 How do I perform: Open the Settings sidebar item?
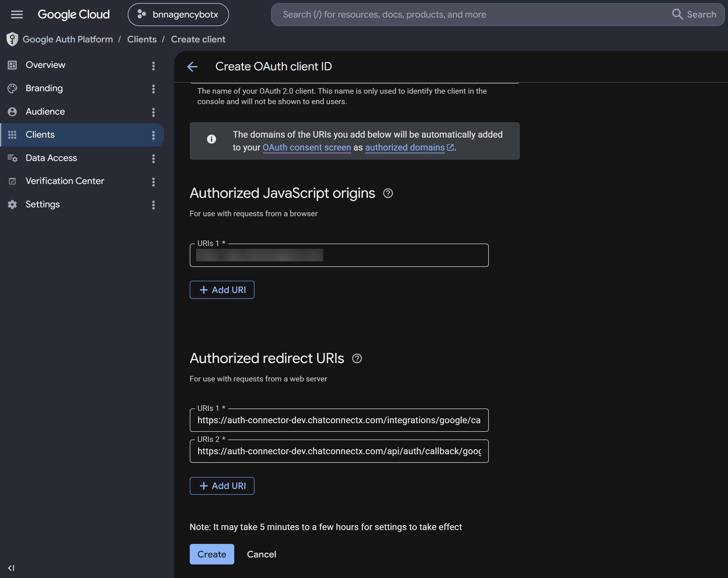(82, 204)
